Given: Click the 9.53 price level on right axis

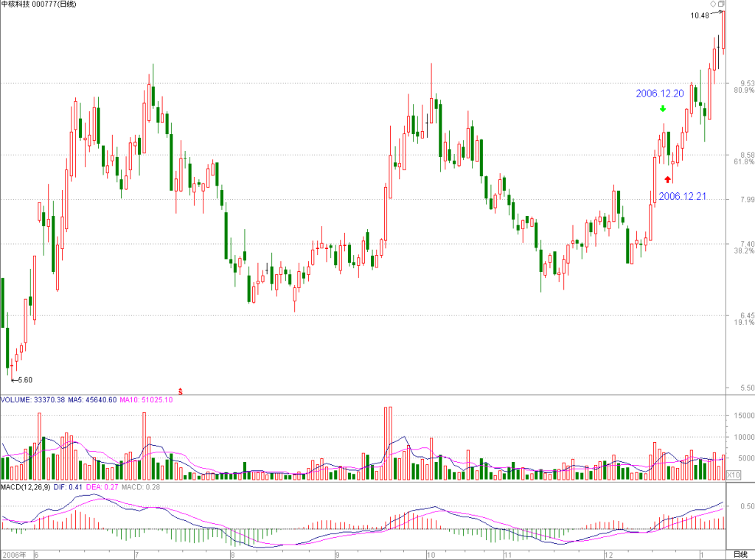Looking at the screenshot, I should point(748,83).
